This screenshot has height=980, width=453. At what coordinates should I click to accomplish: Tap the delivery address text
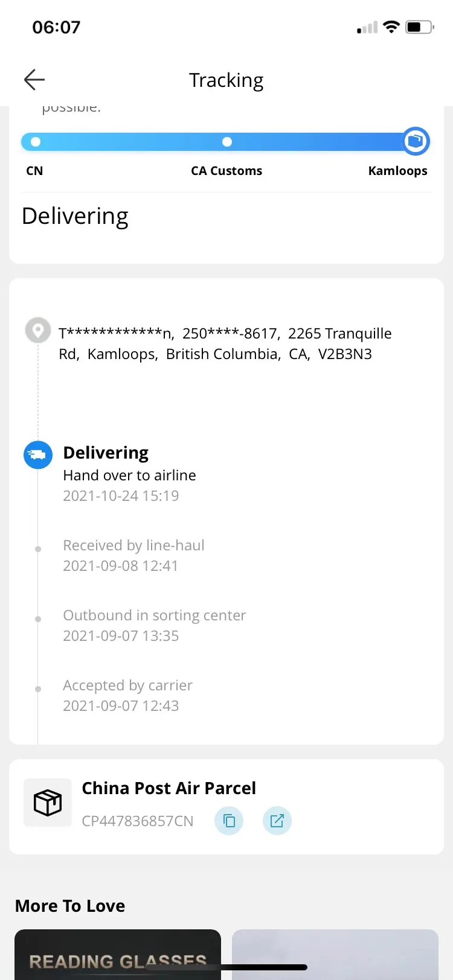(x=225, y=344)
